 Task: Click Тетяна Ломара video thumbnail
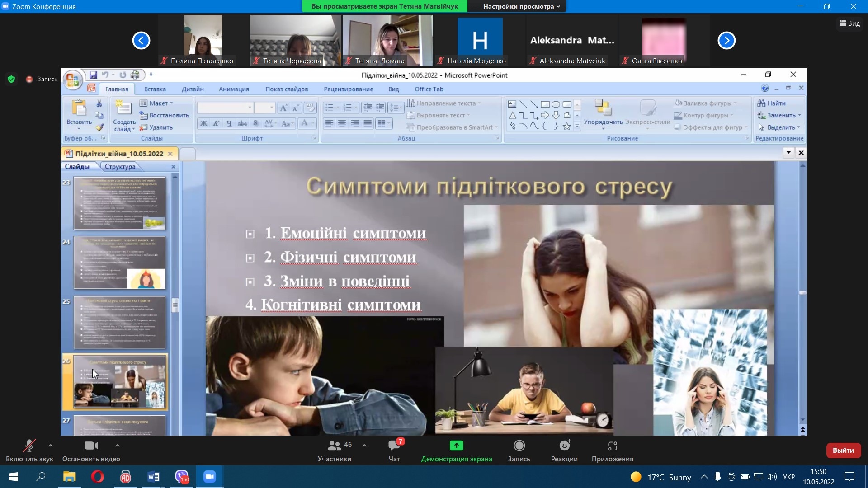pos(387,41)
